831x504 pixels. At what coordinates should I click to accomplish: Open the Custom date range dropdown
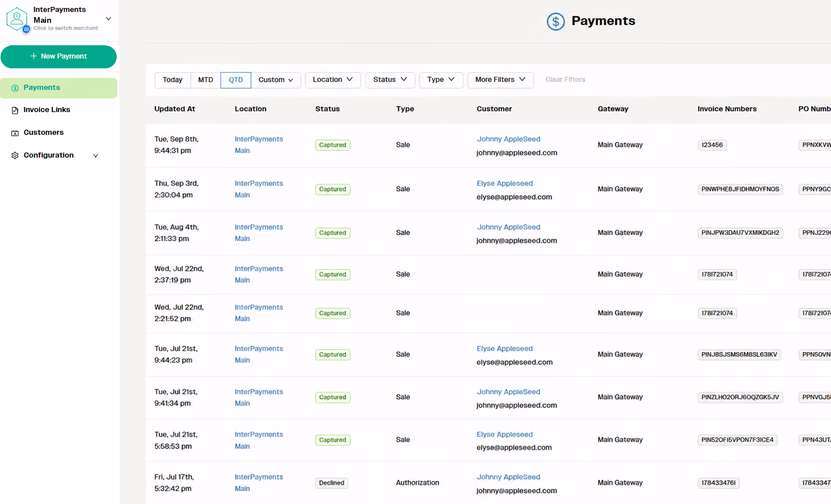[x=275, y=80]
